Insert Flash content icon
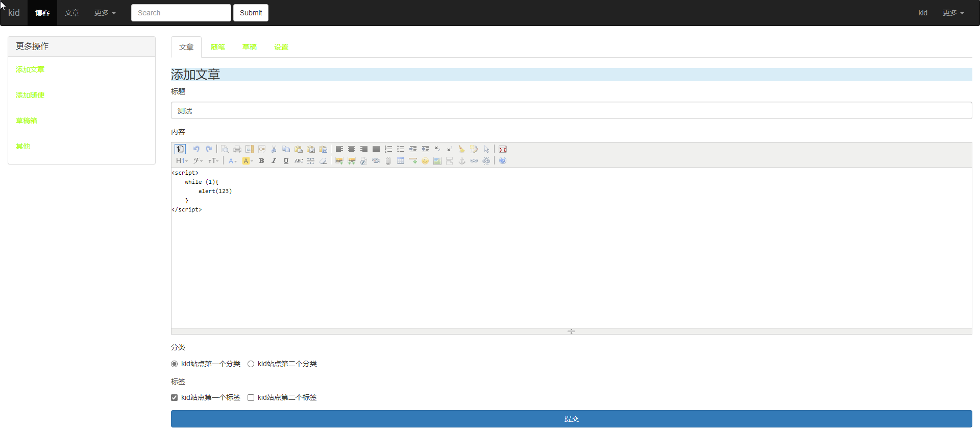This screenshot has width=980, height=428. point(364,161)
